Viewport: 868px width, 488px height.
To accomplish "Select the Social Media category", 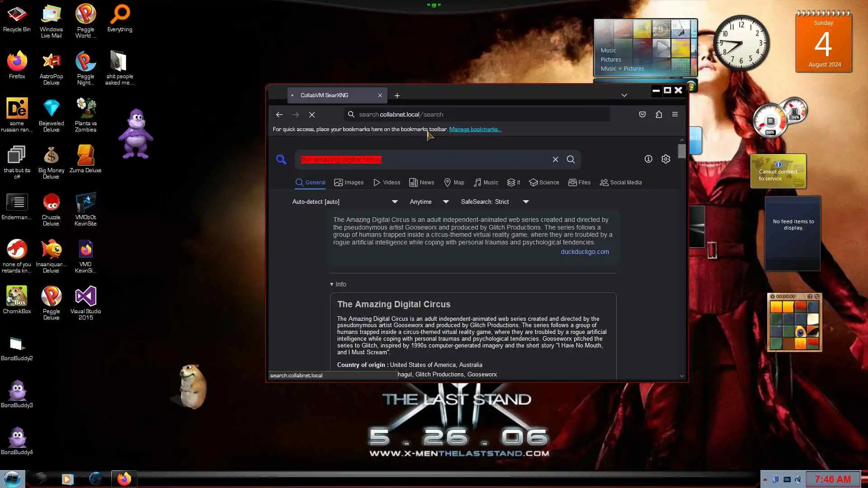I will tap(620, 183).
